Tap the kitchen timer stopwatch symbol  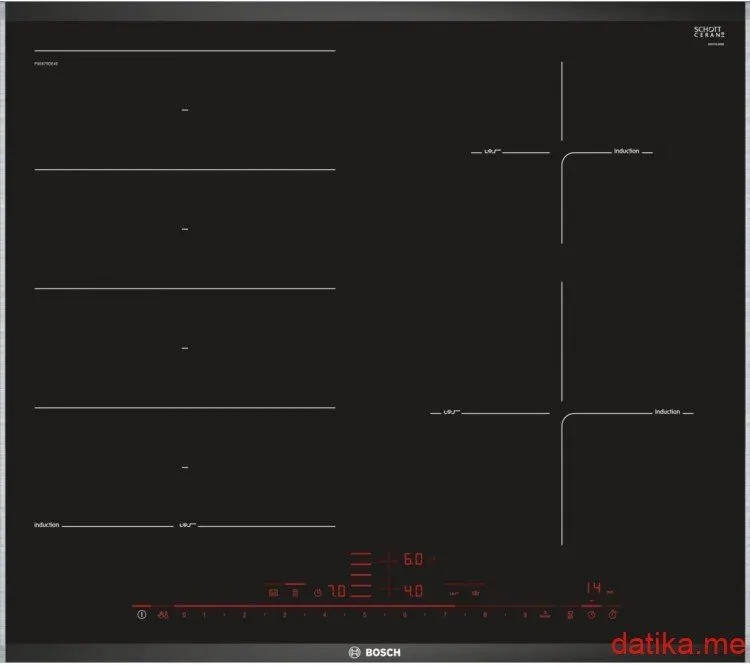[x=612, y=614]
